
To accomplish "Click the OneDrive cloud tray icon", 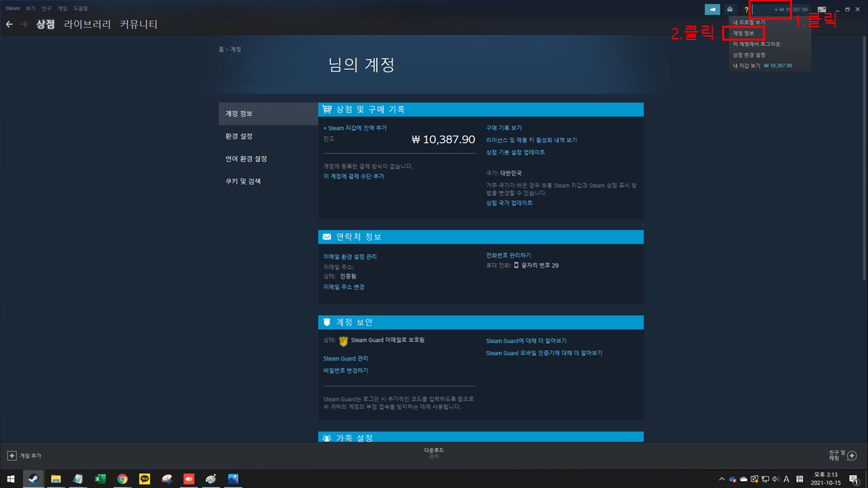I will tap(743, 479).
